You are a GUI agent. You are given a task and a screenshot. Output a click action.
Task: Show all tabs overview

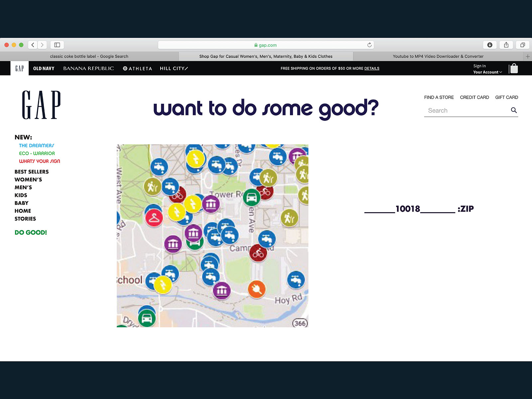click(522, 45)
